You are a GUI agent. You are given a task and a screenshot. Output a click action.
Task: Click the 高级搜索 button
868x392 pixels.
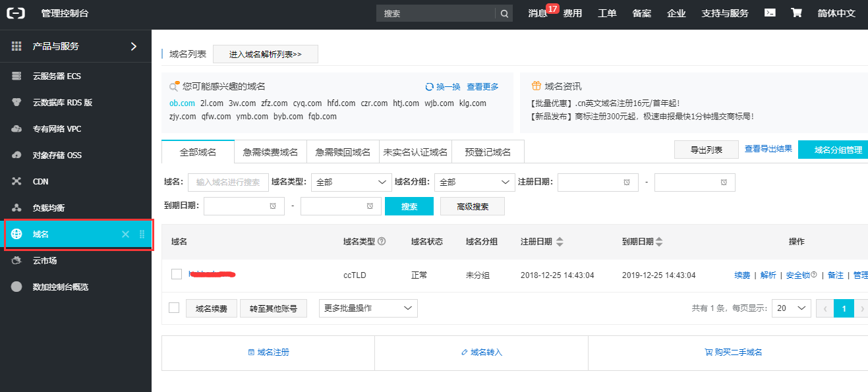tap(473, 206)
